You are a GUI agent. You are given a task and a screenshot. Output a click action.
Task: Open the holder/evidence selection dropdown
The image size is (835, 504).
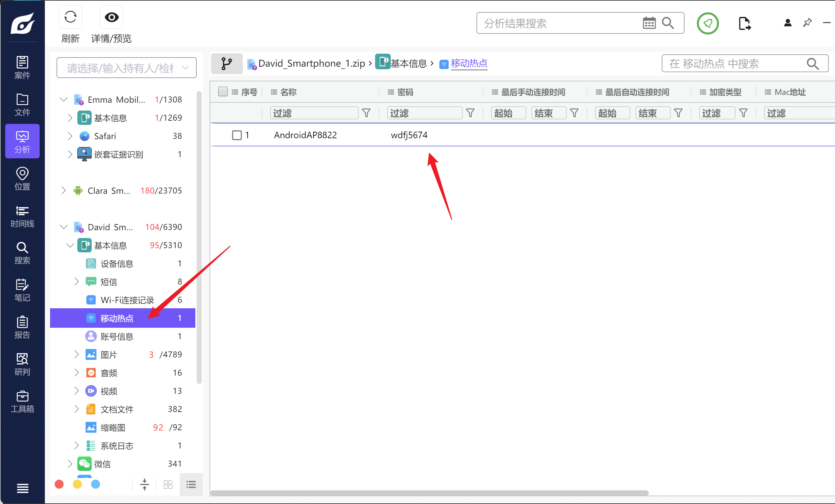click(126, 68)
